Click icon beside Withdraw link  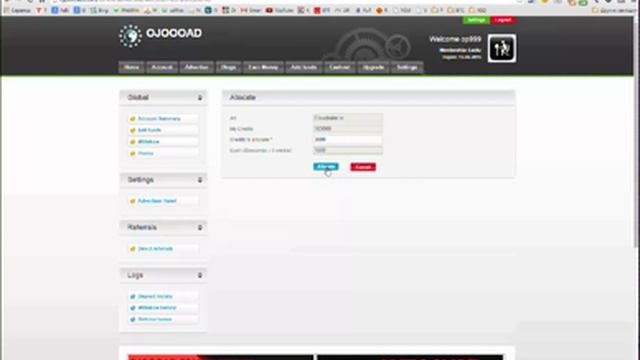132,142
